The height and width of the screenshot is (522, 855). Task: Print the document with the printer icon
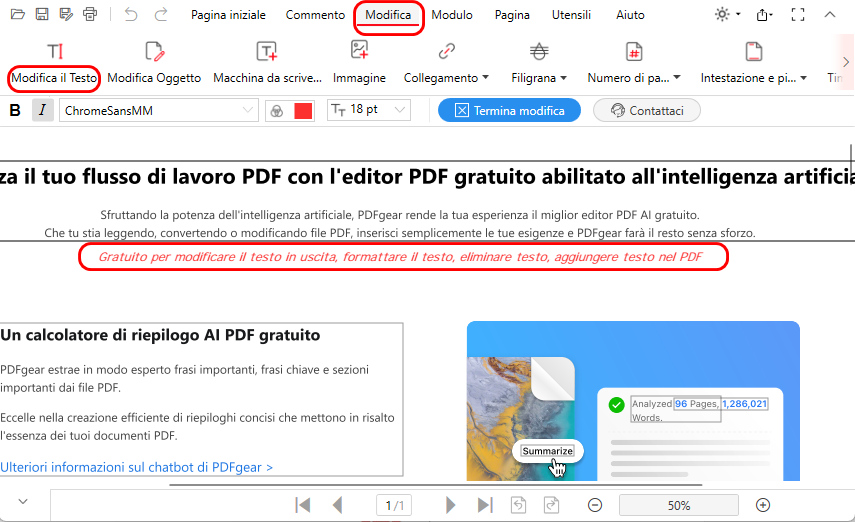coord(90,15)
